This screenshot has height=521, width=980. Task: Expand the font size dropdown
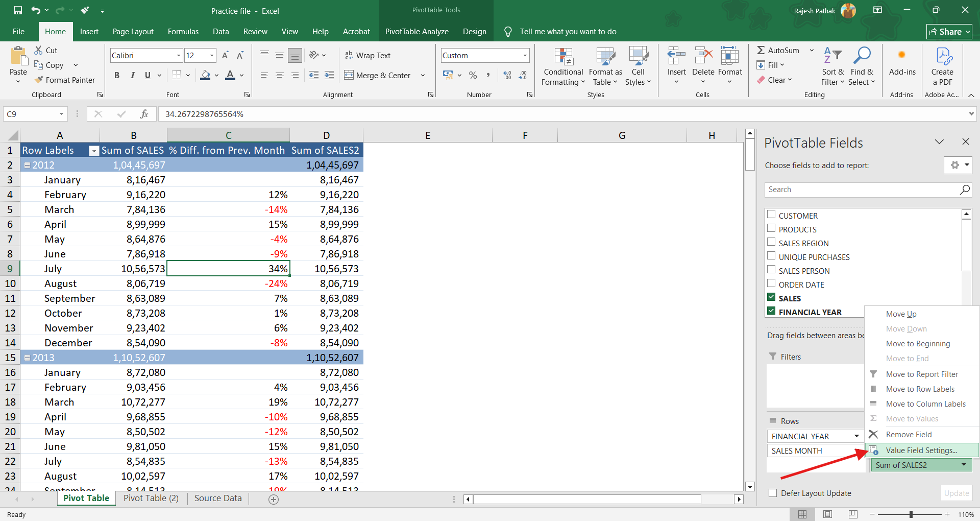coord(211,56)
